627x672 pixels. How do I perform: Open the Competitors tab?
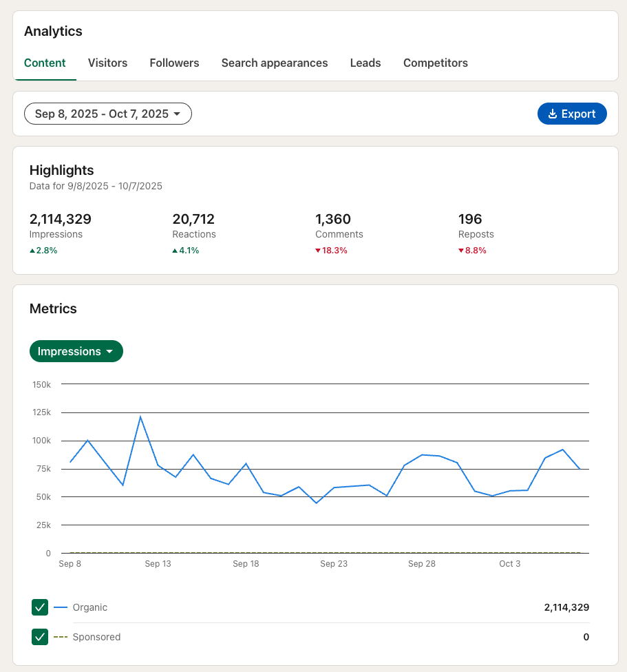coord(436,63)
